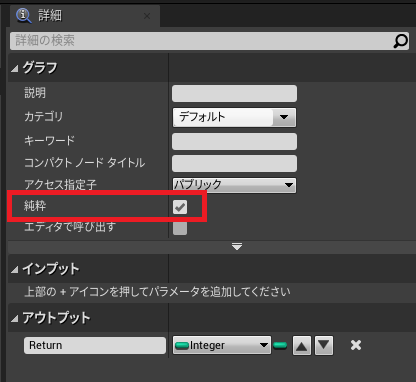This screenshot has width=416, height=382.
Task: Open the カテゴリ デフォルト dropdown
Action: (x=234, y=117)
